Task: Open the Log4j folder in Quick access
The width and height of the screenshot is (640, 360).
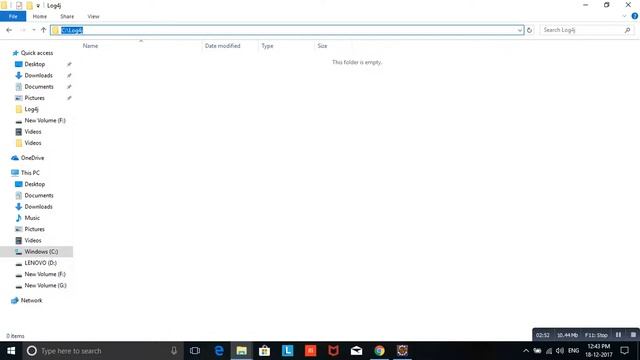Action: [x=31, y=109]
